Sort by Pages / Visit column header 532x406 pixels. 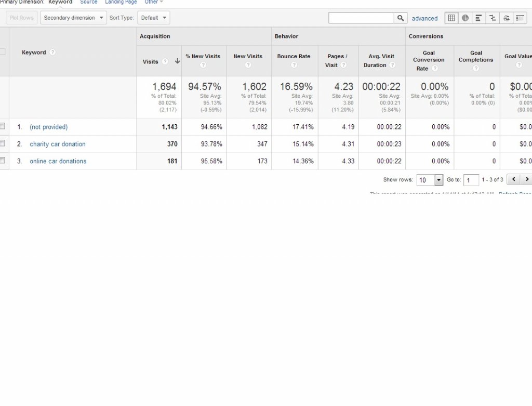(x=336, y=60)
